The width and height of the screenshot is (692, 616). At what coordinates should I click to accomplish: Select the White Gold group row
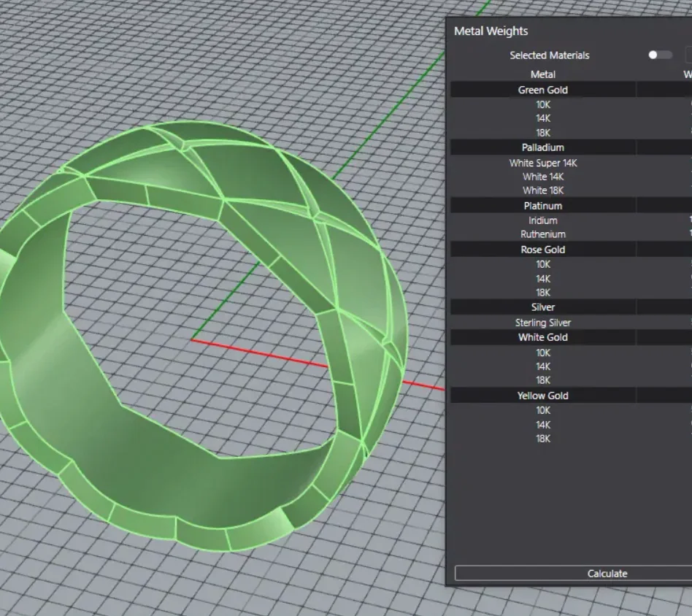click(x=571, y=337)
